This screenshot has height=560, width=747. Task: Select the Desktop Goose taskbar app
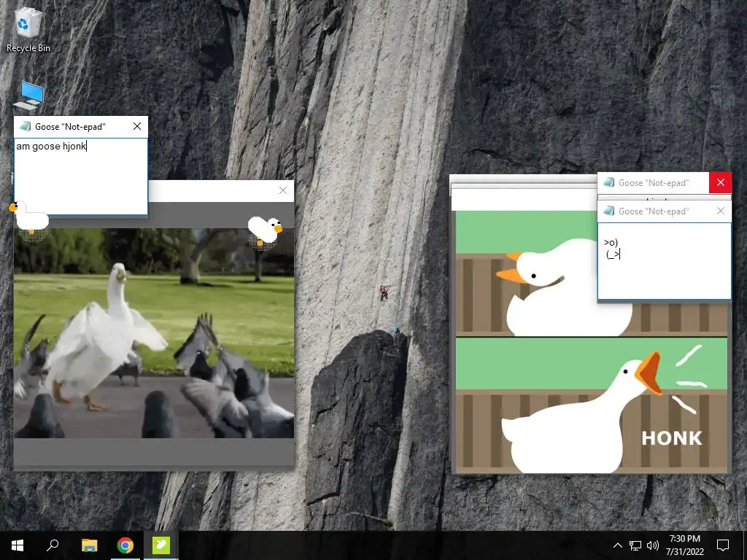coord(161,545)
